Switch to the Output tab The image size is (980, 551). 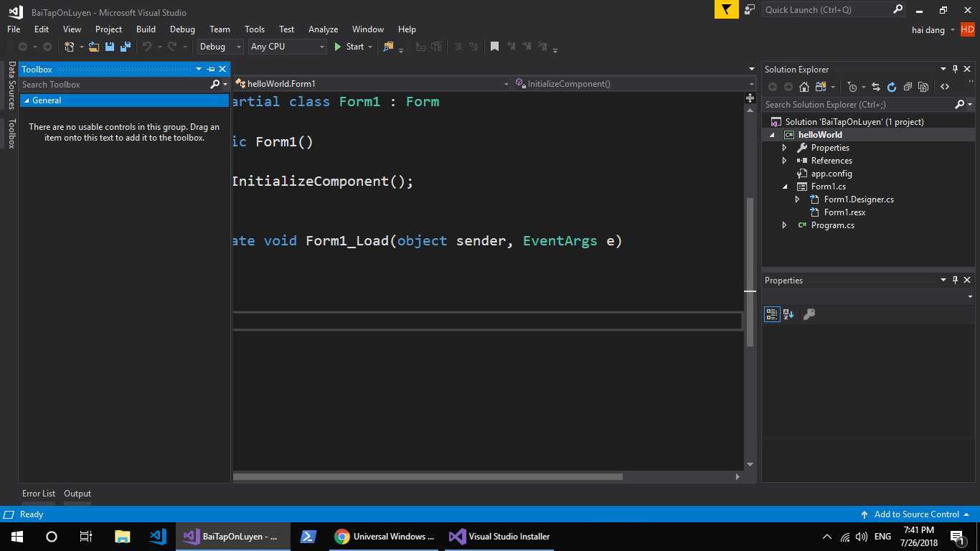pos(77,494)
